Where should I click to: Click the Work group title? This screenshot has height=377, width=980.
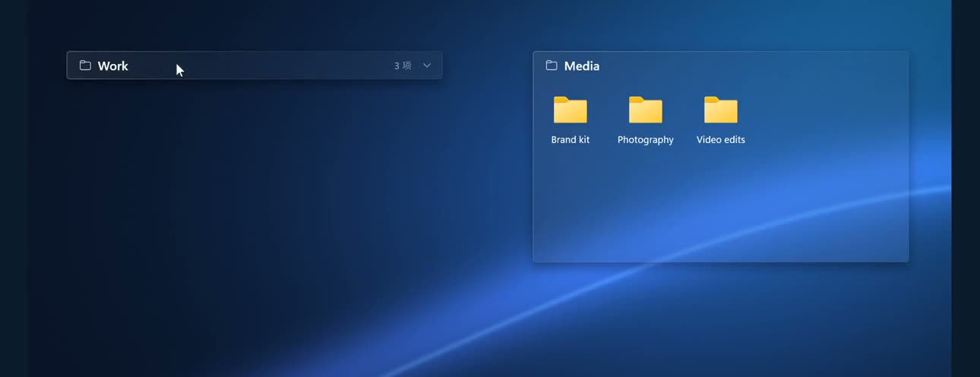(113, 66)
